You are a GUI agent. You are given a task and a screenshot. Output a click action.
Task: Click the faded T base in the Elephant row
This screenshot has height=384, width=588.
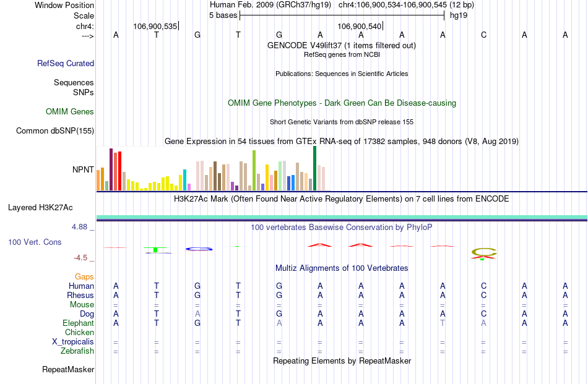coord(443,323)
